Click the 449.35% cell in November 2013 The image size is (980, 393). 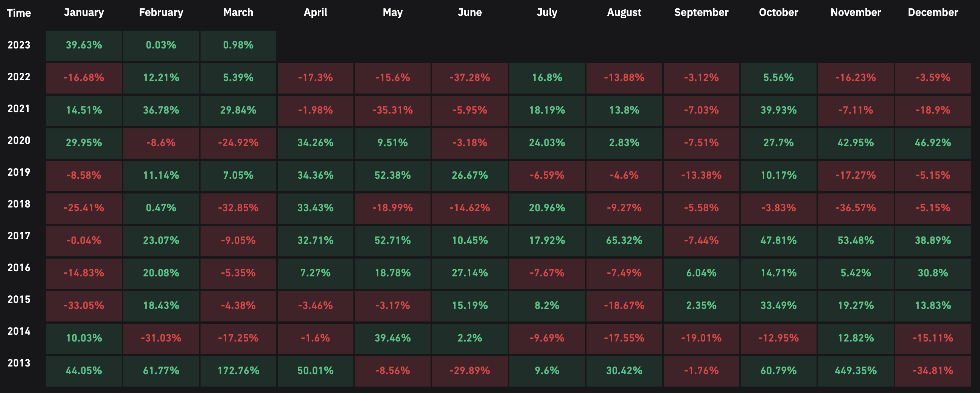(856, 371)
